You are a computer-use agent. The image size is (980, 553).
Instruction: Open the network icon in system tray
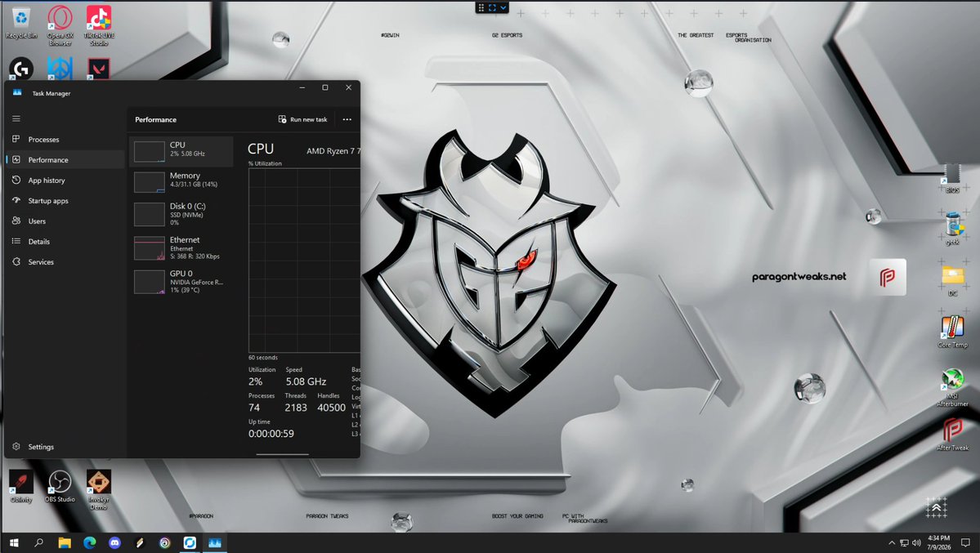(904, 543)
